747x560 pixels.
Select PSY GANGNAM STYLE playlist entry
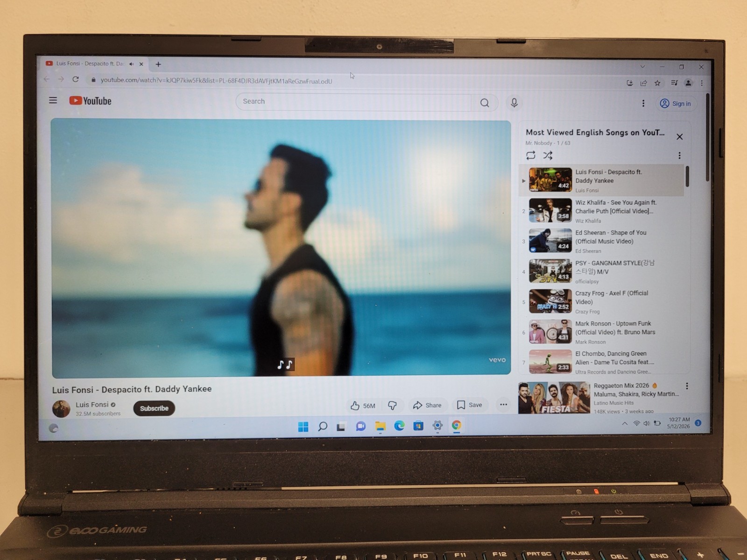(x=602, y=272)
